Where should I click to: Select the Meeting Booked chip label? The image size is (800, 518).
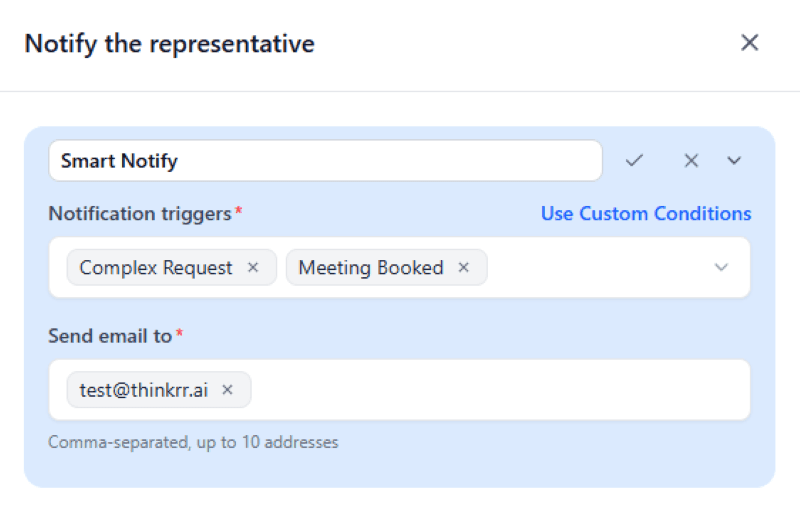(371, 268)
